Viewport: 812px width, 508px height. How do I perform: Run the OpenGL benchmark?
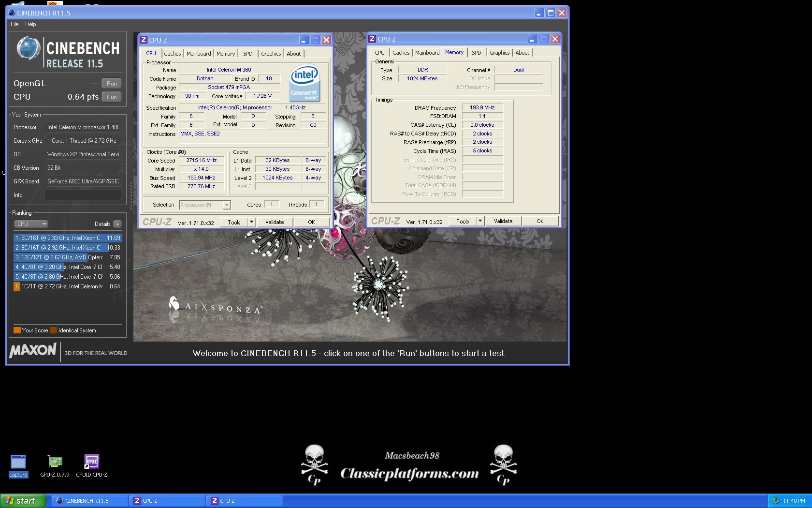(x=112, y=84)
